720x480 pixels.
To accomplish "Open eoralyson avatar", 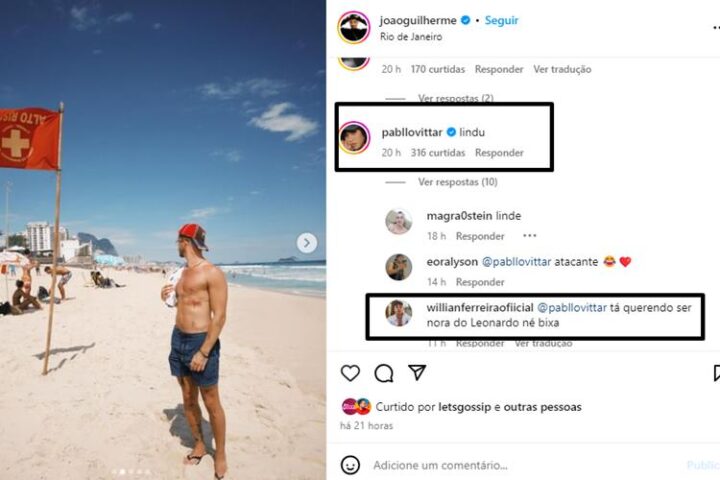I will 399,267.
